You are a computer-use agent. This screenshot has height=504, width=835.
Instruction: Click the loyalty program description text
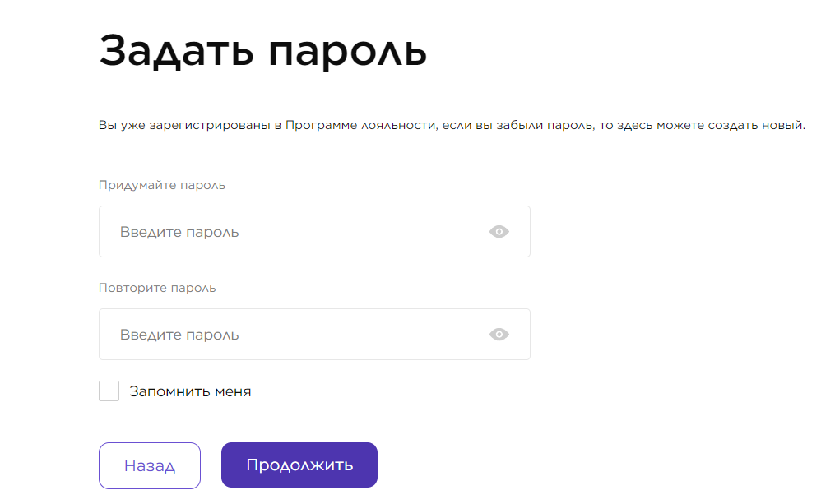(x=452, y=126)
